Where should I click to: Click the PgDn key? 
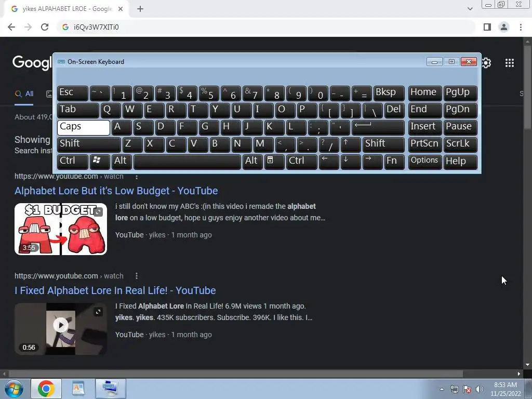460,110
